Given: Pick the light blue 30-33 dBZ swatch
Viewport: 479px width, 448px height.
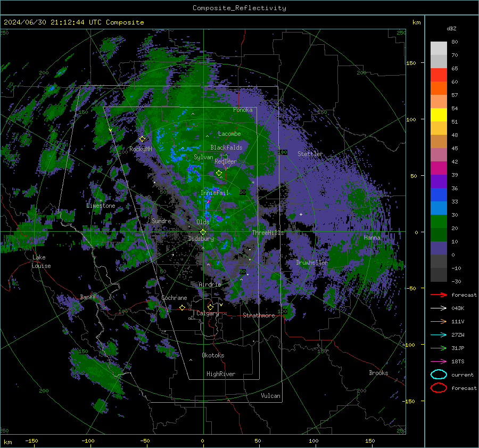Looking at the screenshot, I should click(x=439, y=208).
